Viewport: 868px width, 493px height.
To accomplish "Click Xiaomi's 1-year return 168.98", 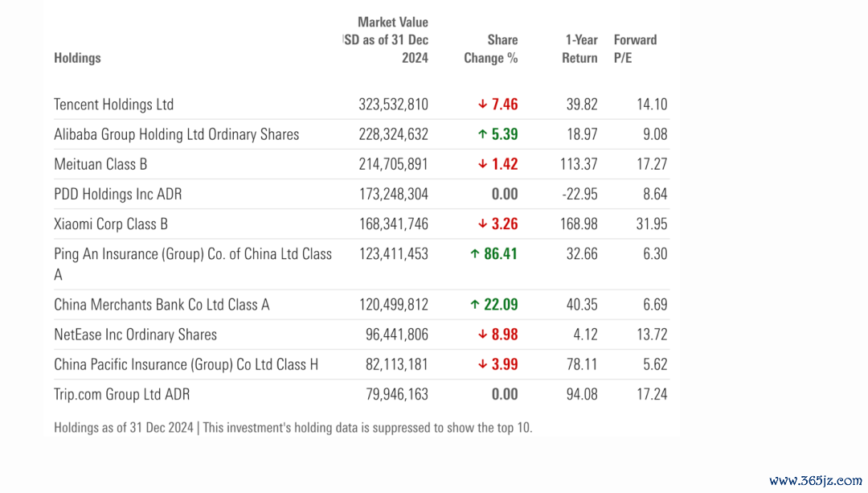I will pos(578,224).
